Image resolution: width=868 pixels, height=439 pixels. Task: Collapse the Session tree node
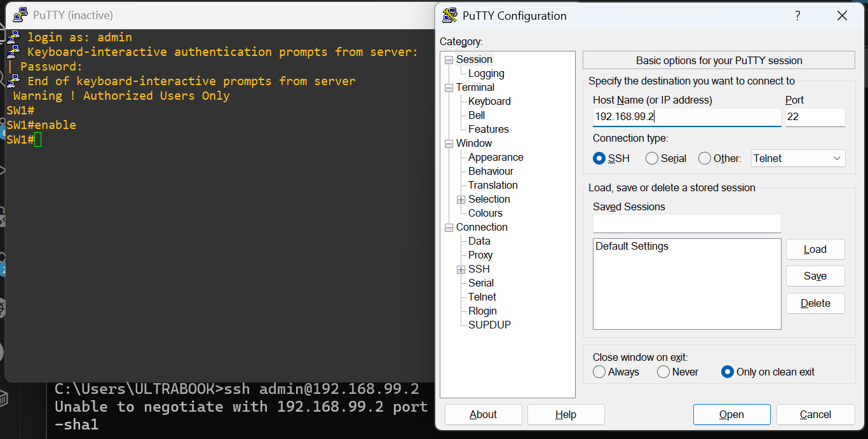coord(449,60)
